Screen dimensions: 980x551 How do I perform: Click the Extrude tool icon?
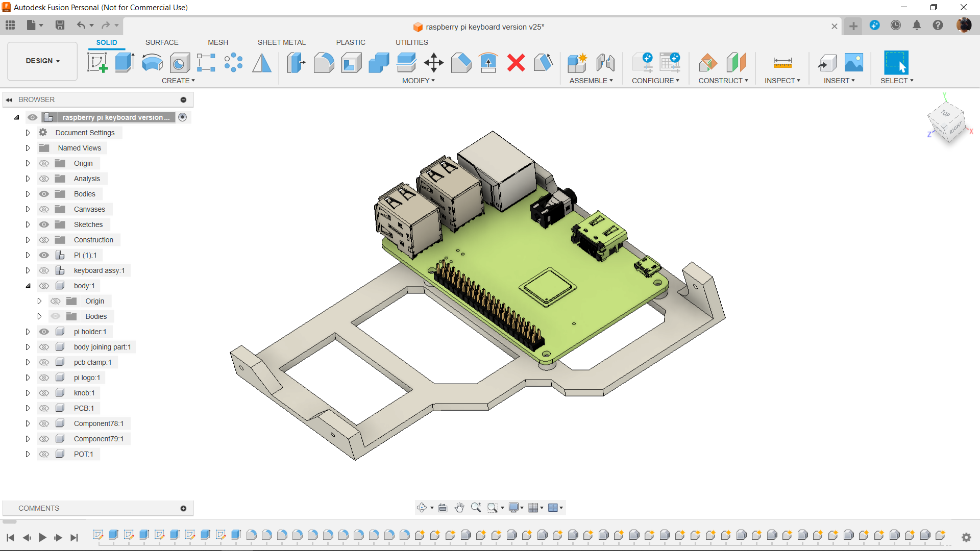(x=125, y=63)
